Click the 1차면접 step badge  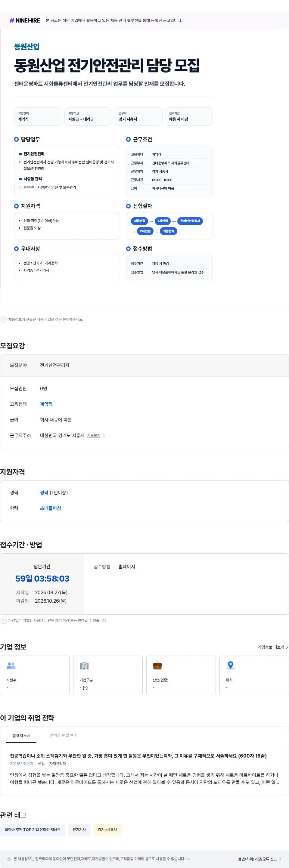tap(163, 221)
